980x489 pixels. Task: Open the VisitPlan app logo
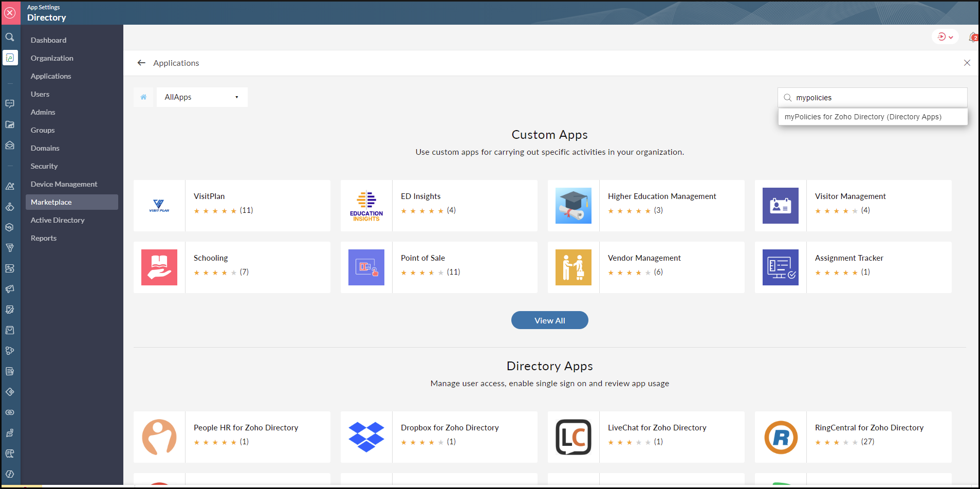pyautogui.click(x=159, y=206)
